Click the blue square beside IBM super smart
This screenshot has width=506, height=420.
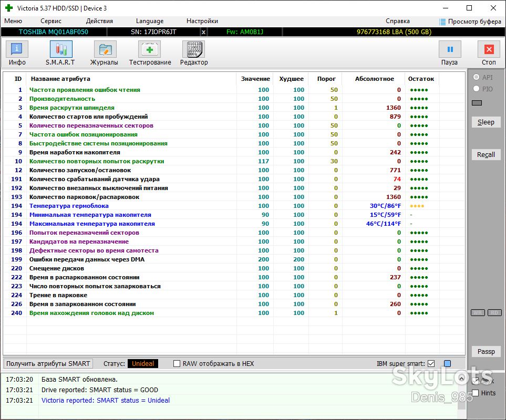(447, 364)
